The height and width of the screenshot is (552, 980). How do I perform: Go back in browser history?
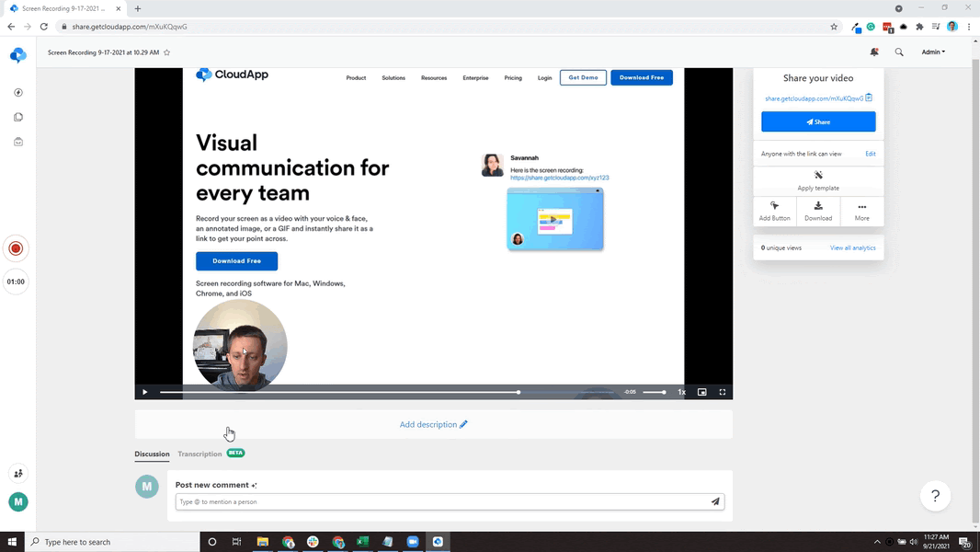11,27
